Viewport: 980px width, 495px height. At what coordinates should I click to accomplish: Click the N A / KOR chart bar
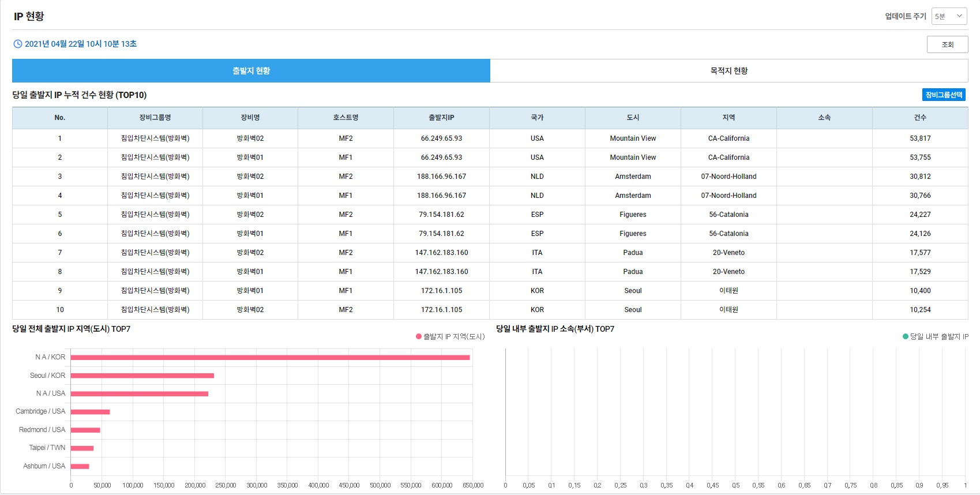[x=270, y=358]
